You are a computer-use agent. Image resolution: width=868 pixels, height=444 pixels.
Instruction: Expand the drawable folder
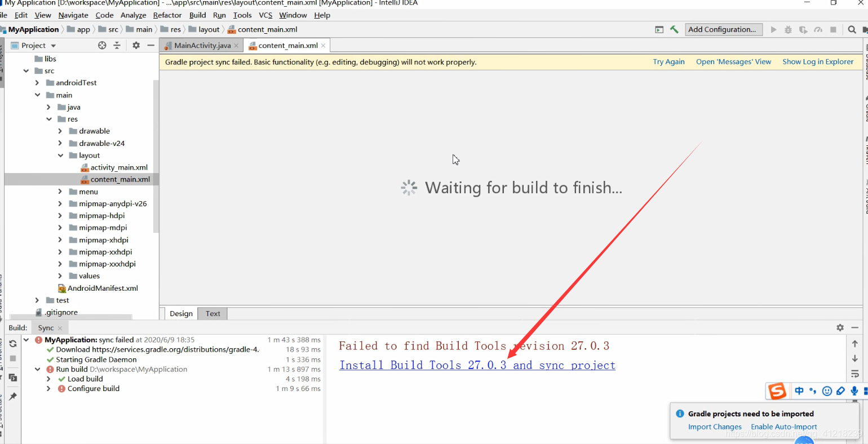click(60, 131)
